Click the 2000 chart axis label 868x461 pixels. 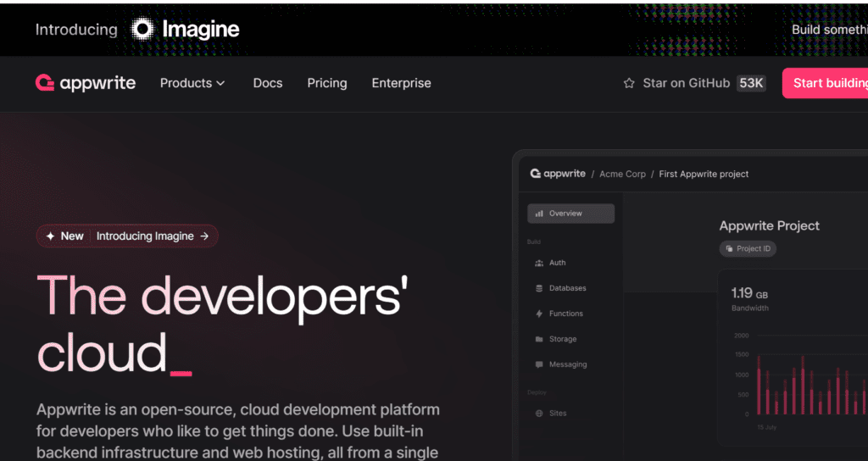click(x=741, y=336)
